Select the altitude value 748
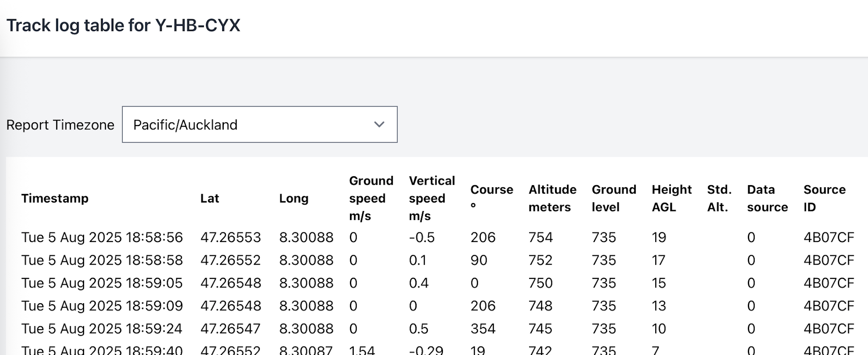This screenshot has height=355, width=868. 540,306
